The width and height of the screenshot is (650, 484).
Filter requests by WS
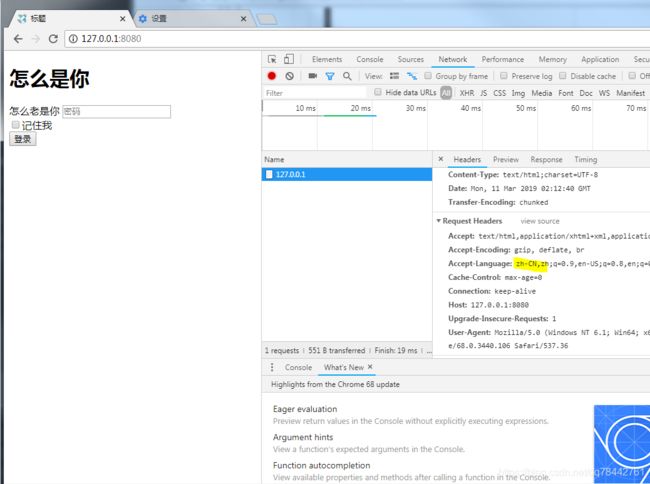604,93
